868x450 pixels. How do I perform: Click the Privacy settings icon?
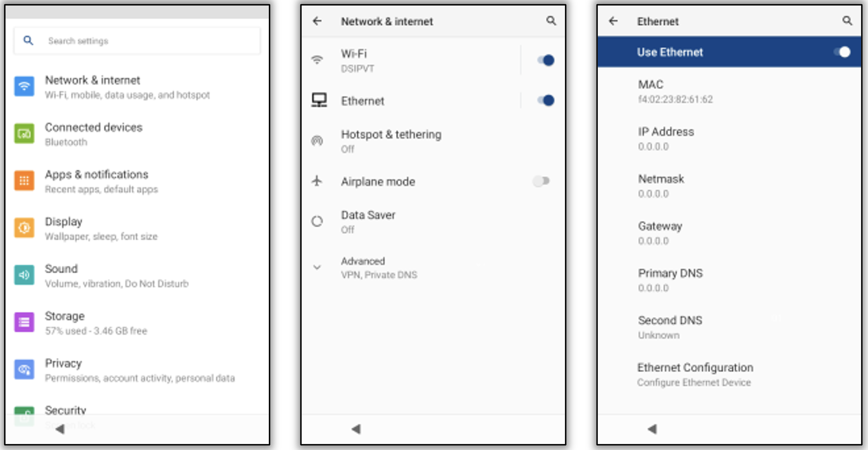pyautogui.click(x=24, y=370)
